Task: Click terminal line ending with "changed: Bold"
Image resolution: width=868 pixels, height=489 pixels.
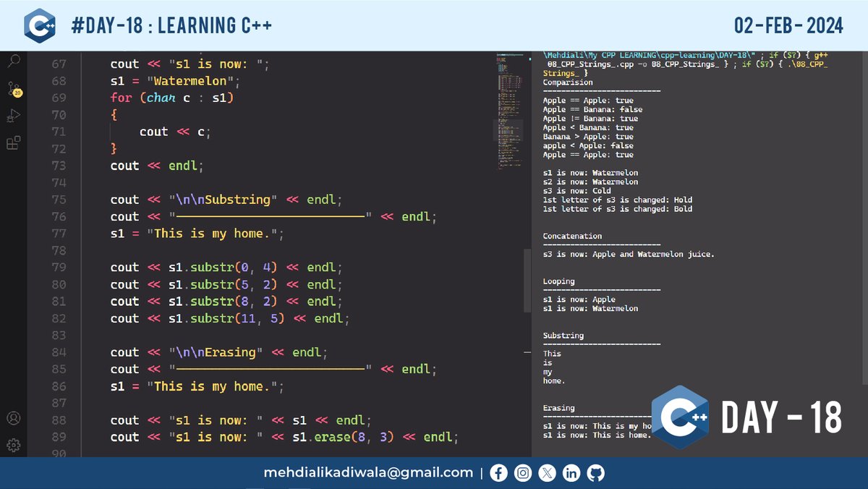Action: pyautogui.click(x=618, y=209)
